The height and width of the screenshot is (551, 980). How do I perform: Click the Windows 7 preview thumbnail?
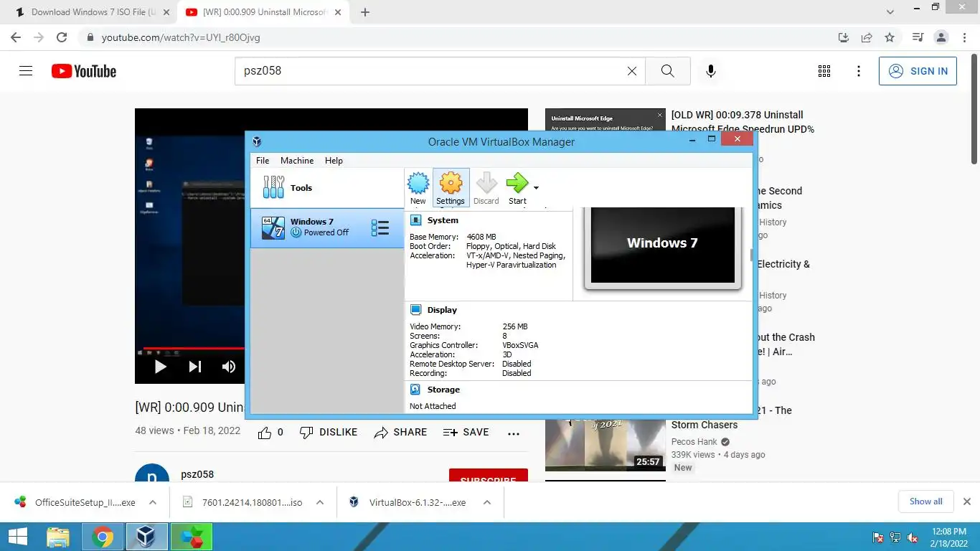coord(663,245)
